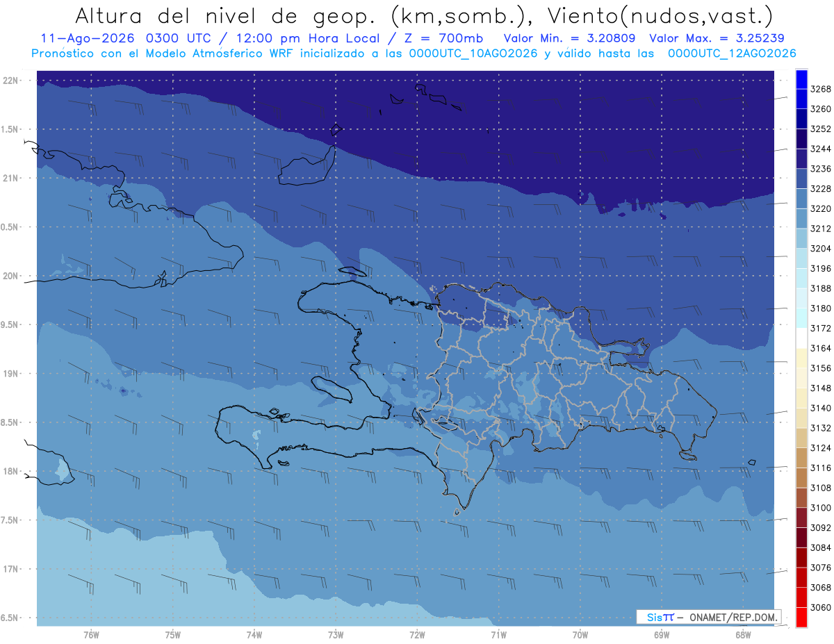Image resolution: width=834 pixels, height=644 pixels.
Task: Click the chart title "Altura del nivel de geop."
Action: click(x=227, y=15)
